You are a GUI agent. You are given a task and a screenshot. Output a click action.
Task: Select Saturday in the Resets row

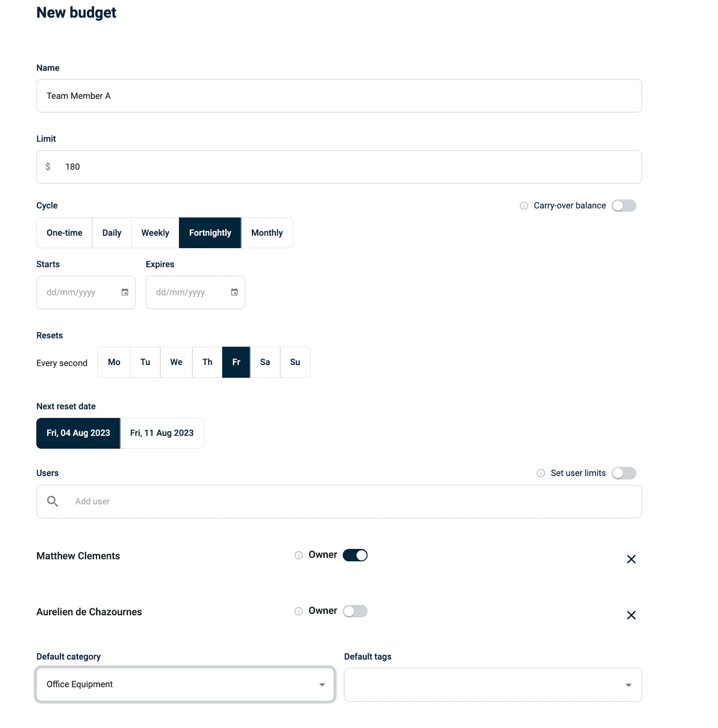pyautogui.click(x=265, y=362)
